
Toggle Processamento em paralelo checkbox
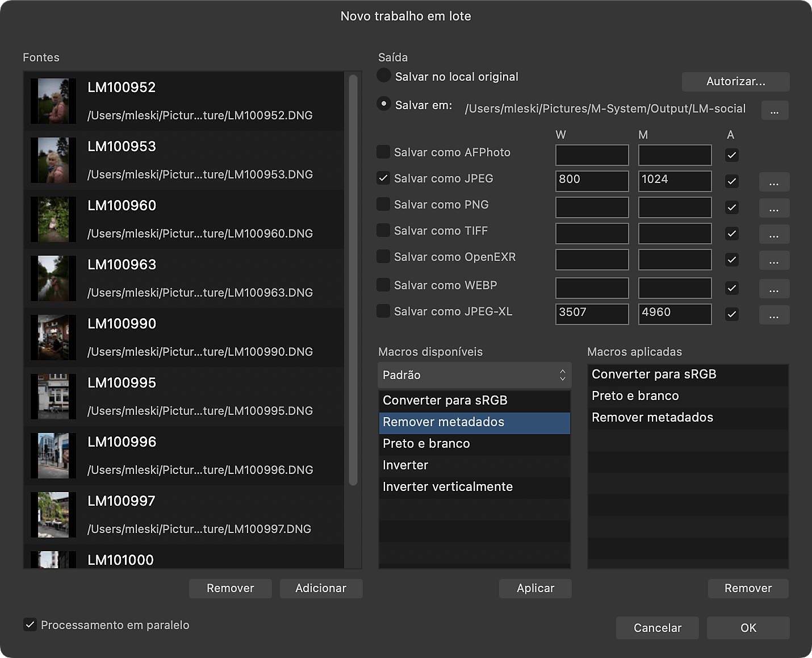click(30, 624)
